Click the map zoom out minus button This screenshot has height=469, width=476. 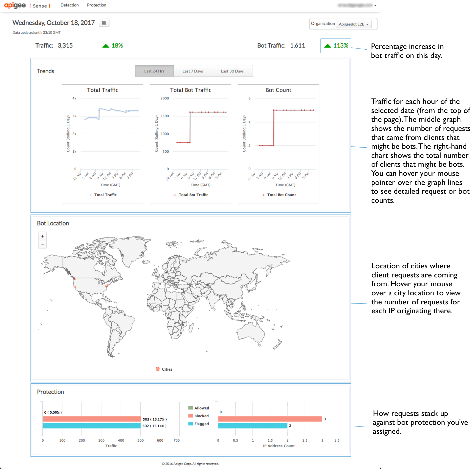43,244
